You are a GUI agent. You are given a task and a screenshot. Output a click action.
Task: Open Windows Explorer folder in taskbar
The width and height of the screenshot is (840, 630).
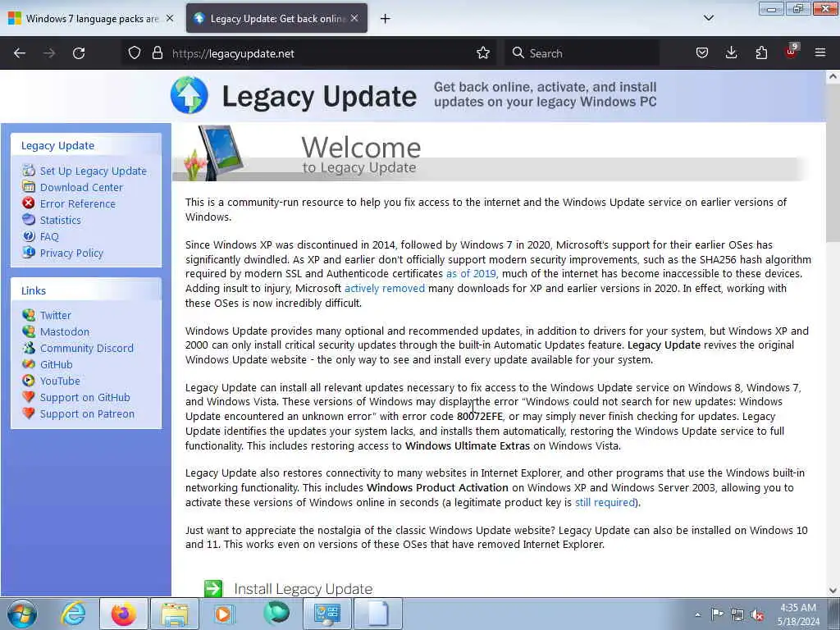point(175,614)
